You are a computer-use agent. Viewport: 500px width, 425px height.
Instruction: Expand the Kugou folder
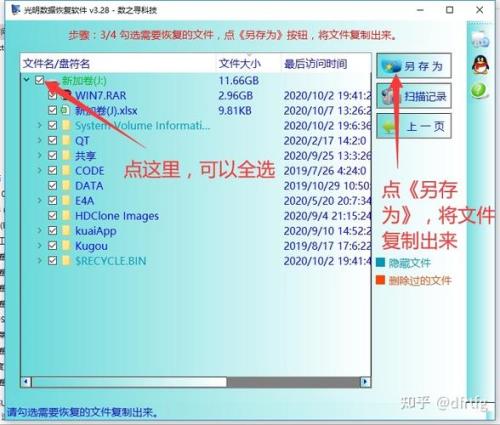39,246
